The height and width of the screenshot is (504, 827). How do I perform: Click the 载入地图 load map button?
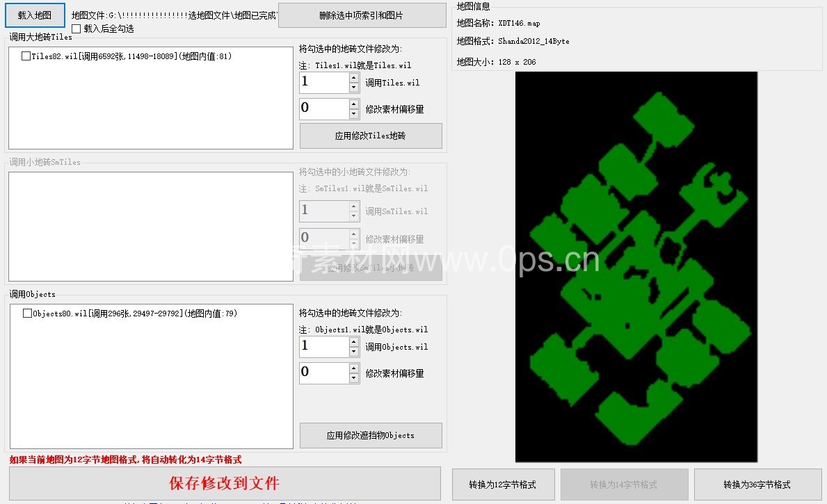35,15
